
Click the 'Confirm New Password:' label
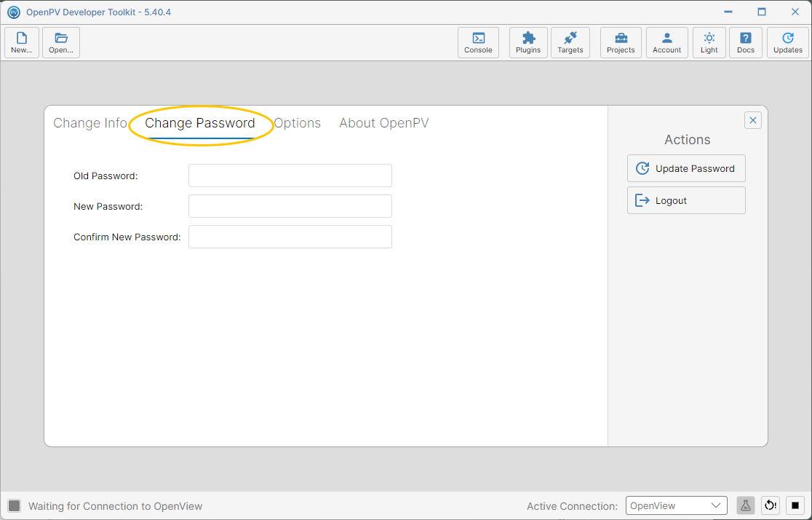tap(127, 237)
